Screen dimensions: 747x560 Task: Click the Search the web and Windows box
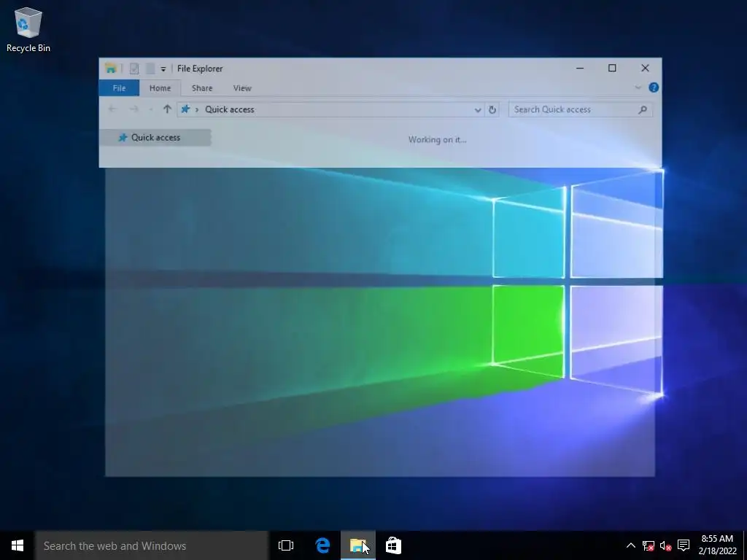(x=152, y=545)
